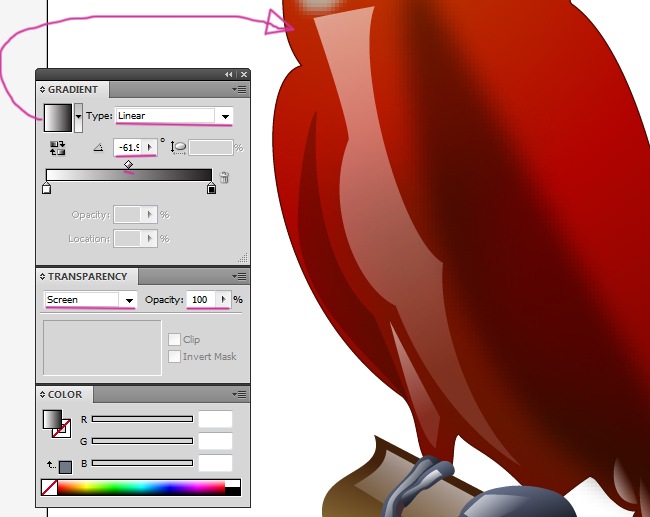Click the Color panel tab
The image size is (650, 517).
(x=64, y=395)
